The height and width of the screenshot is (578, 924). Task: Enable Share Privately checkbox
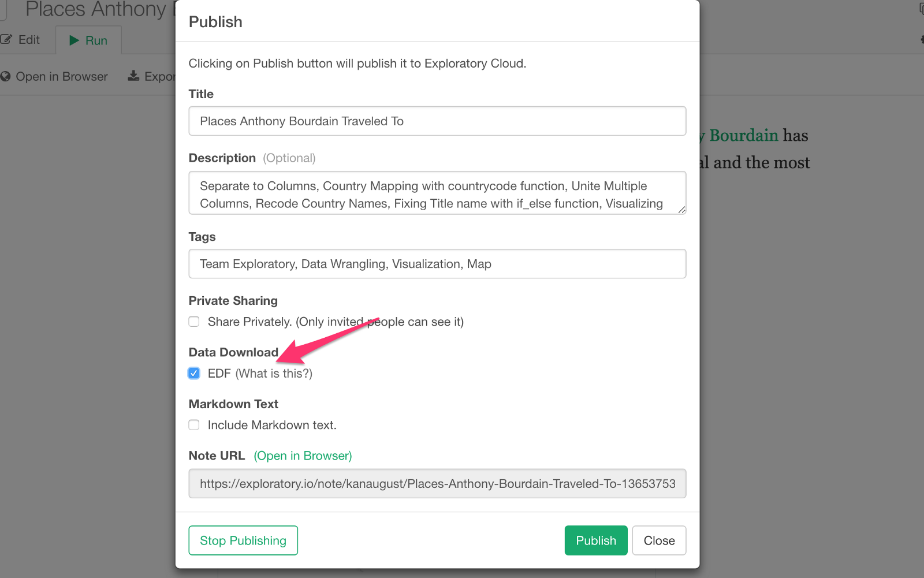(x=194, y=322)
